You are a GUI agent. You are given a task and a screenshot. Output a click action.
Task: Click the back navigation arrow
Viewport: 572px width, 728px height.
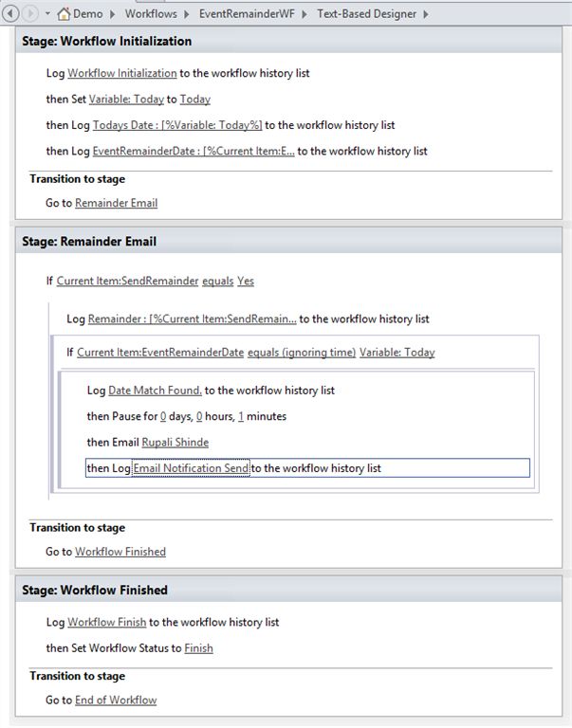(12, 14)
